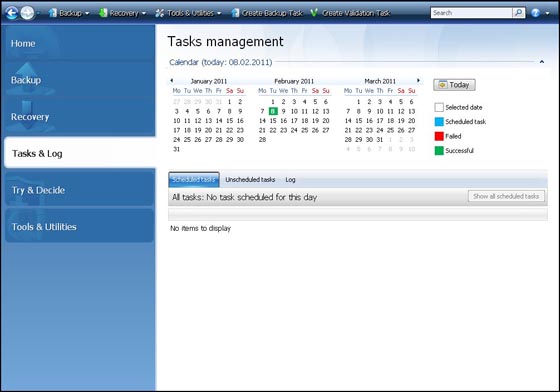This screenshot has height=392, width=560.
Task: Select January 31 in the calendar
Action: coord(177,149)
